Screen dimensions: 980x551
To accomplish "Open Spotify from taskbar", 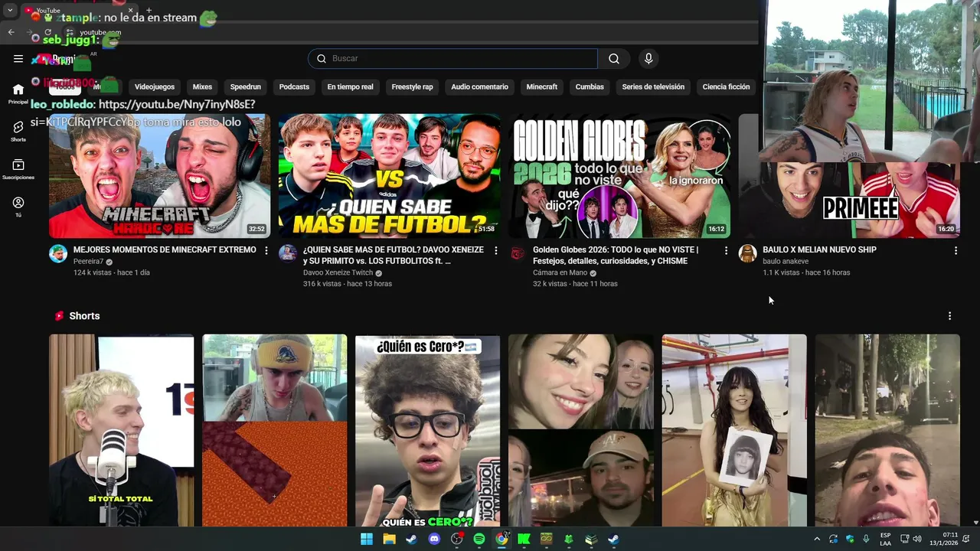I will click(x=479, y=539).
